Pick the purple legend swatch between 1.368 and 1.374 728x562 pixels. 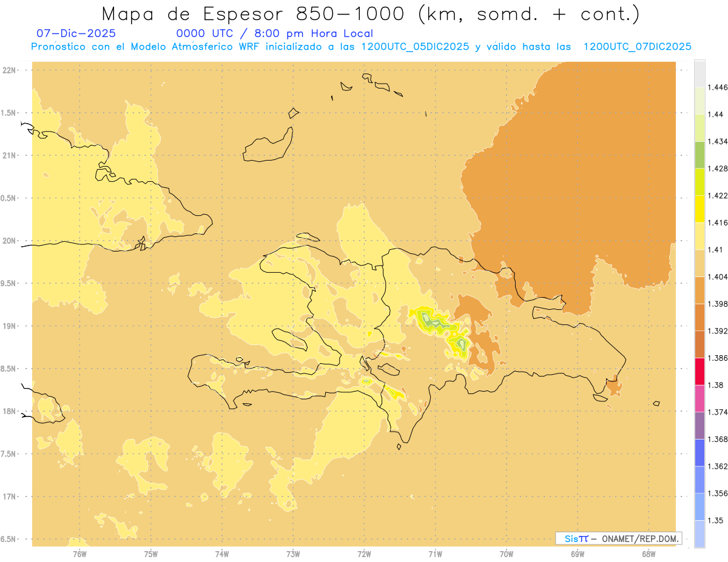point(699,426)
